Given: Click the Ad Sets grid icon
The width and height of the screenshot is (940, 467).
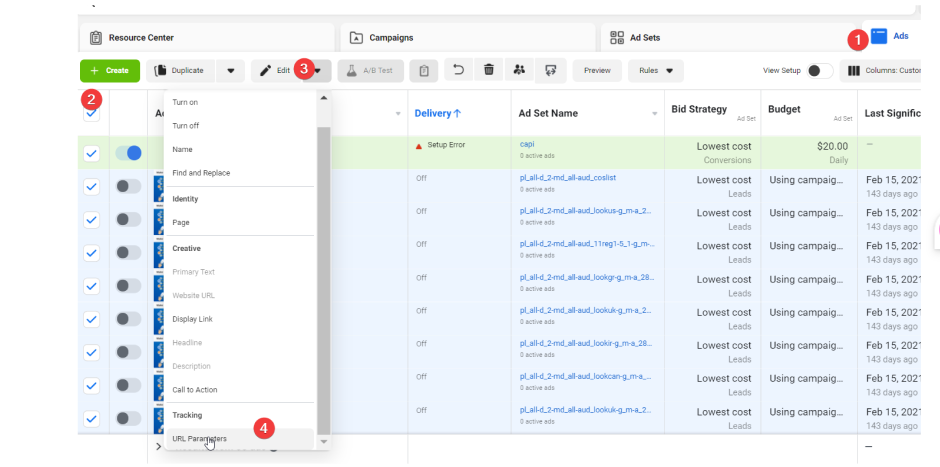Looking at the screenshot, I should [617, 38].
